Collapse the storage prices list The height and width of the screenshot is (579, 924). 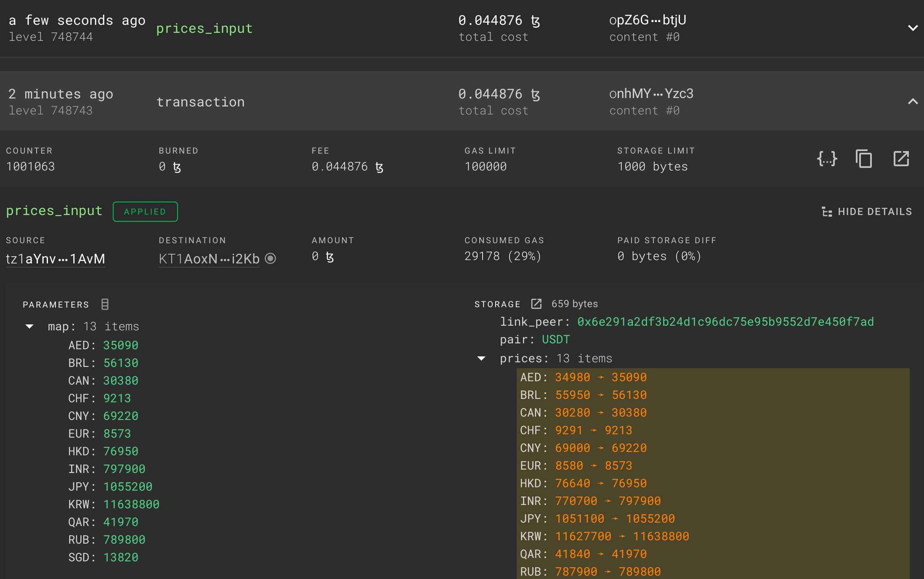(481, 359)
